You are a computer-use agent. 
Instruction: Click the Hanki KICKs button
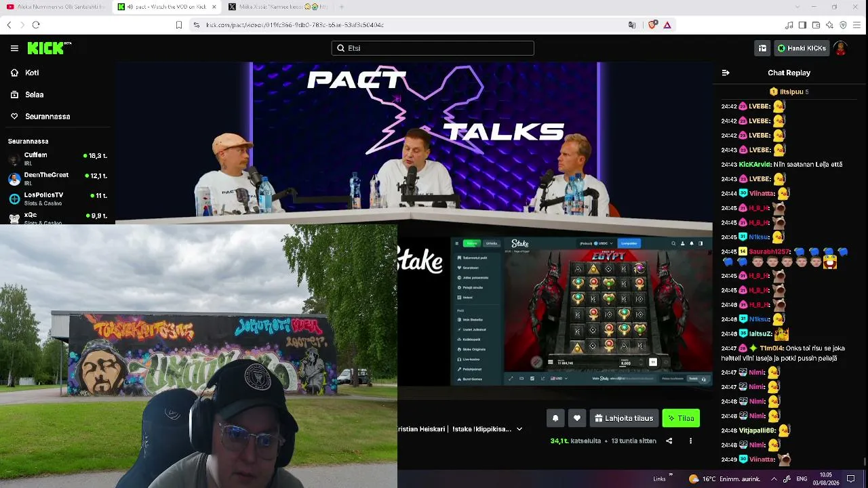pyautogui.click(x=802, y=48)
